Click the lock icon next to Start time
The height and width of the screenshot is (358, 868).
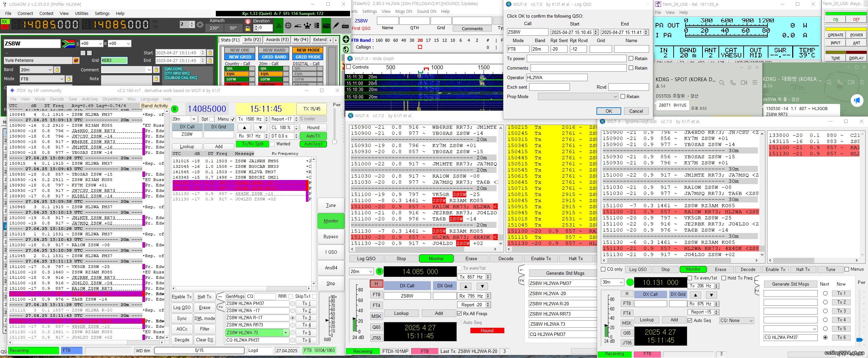pyautogui.click(x=210, y=53)
